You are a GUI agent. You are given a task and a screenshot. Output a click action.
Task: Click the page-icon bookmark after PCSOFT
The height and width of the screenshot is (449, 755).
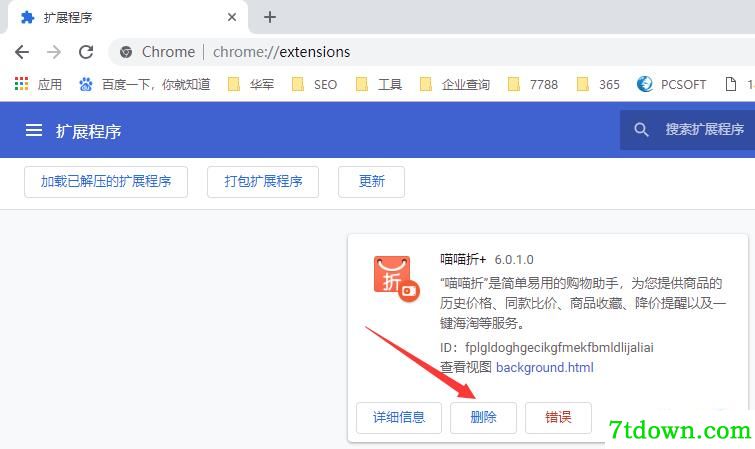tap(731, 84)
